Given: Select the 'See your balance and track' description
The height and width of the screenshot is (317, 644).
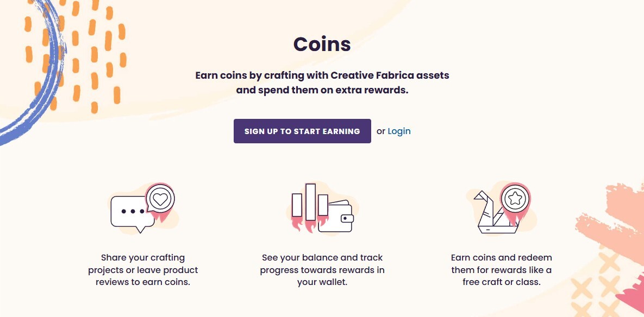Looking at the screenshot, I should [x=322, y=270].
